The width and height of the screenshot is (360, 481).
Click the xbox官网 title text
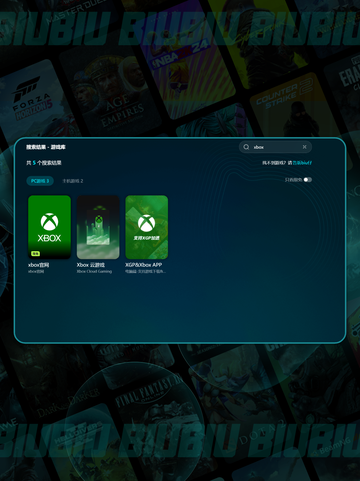[39, 265]
